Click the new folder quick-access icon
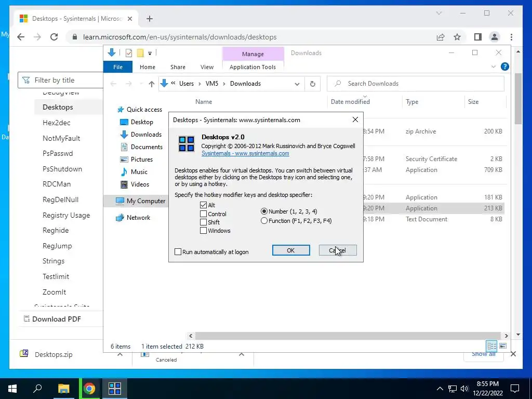Screen dimensions: 532x399 click(x=140, y=53)
